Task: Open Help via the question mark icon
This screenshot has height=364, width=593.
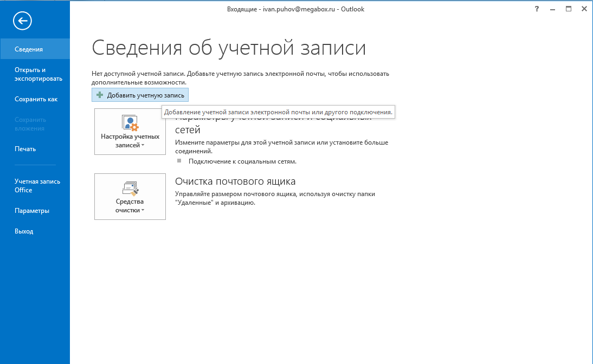Action: coord(537,9)
